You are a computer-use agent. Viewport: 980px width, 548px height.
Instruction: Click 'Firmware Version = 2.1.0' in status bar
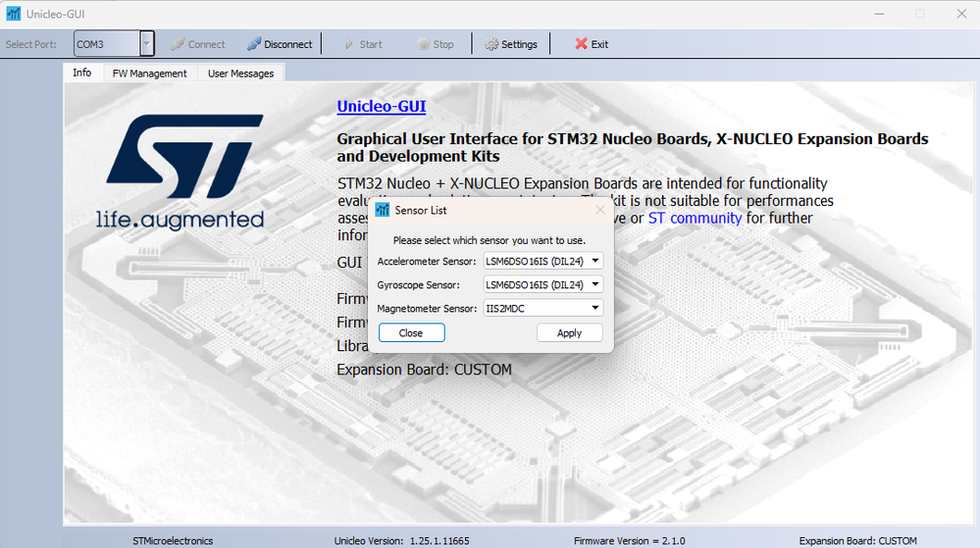click(630, 540)
